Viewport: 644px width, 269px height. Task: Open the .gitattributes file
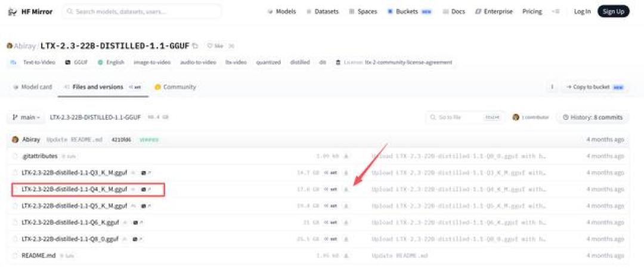pos(39,156)
